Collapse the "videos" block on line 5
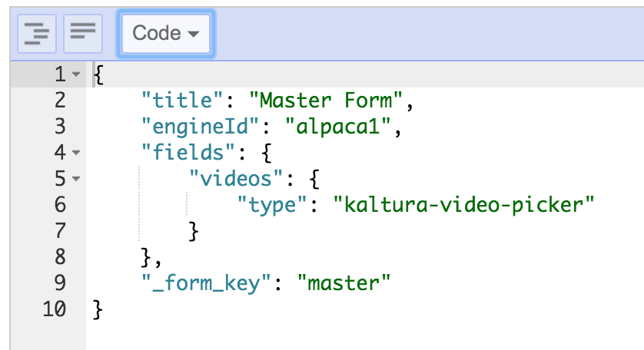 (x=75, y=180)
